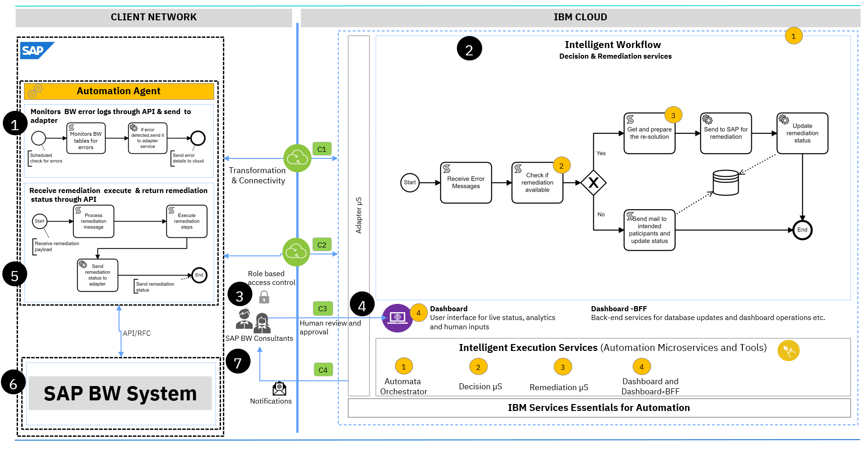Click the green C3 label
The width and height of the screenshot is (868, 453).
click(x=323, y=308)
